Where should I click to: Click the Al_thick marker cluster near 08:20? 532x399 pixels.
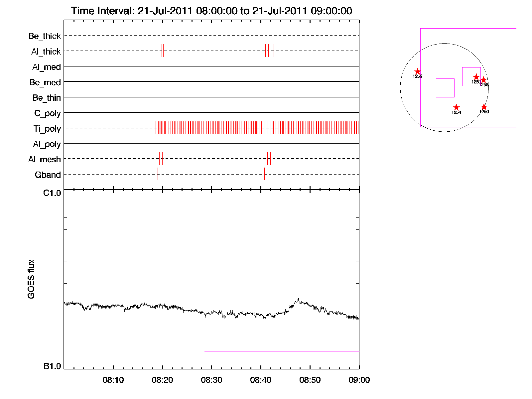coord(161,51)
